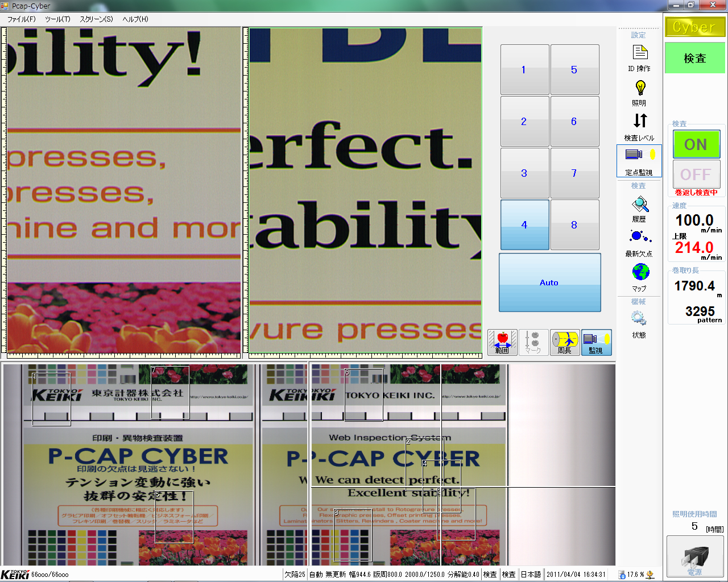Click the 2011/04/04 16:34:31 timestamp
Image resolution: width=728 pixels, height=582 pixels.
point(576,575)
